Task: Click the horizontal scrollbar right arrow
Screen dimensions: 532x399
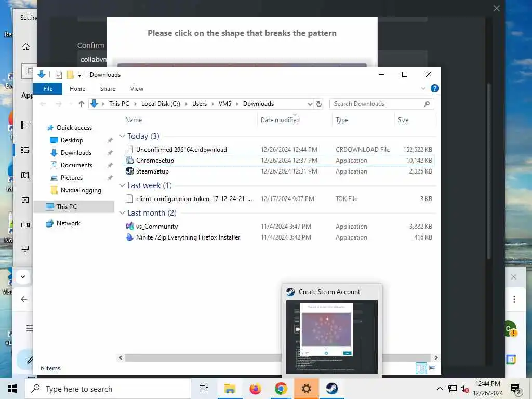Action: (436, 357)
